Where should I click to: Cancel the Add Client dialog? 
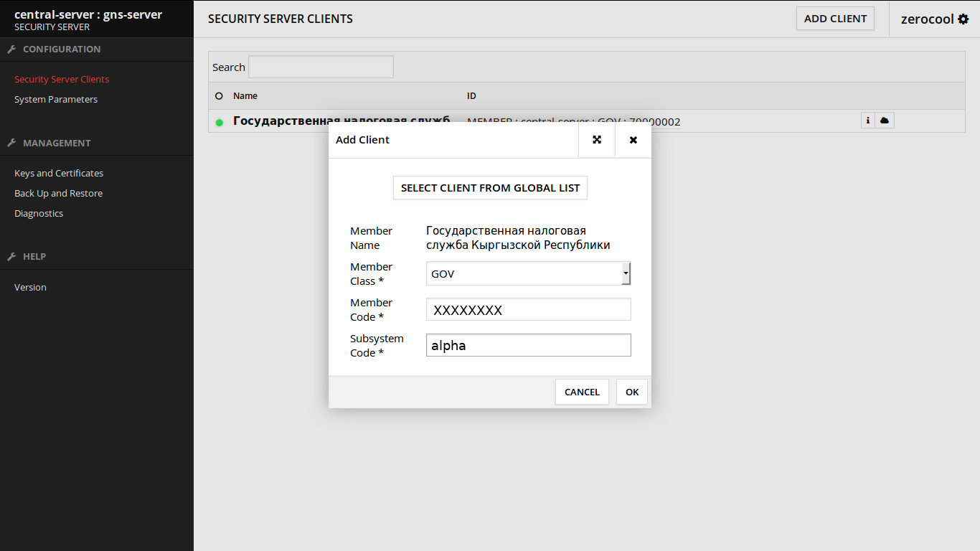point(582,392)
